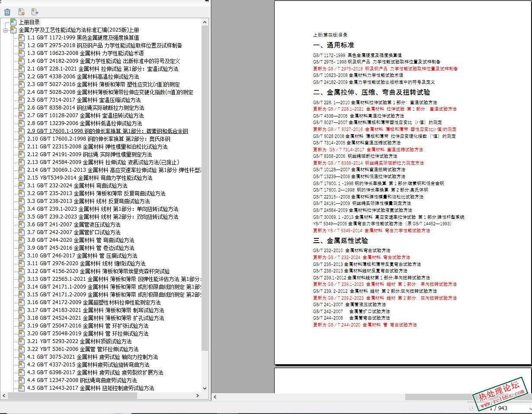Open the page navigation dropdown arrow
Viewport: 532px width, 414px height.
click(x=529, y=408)
